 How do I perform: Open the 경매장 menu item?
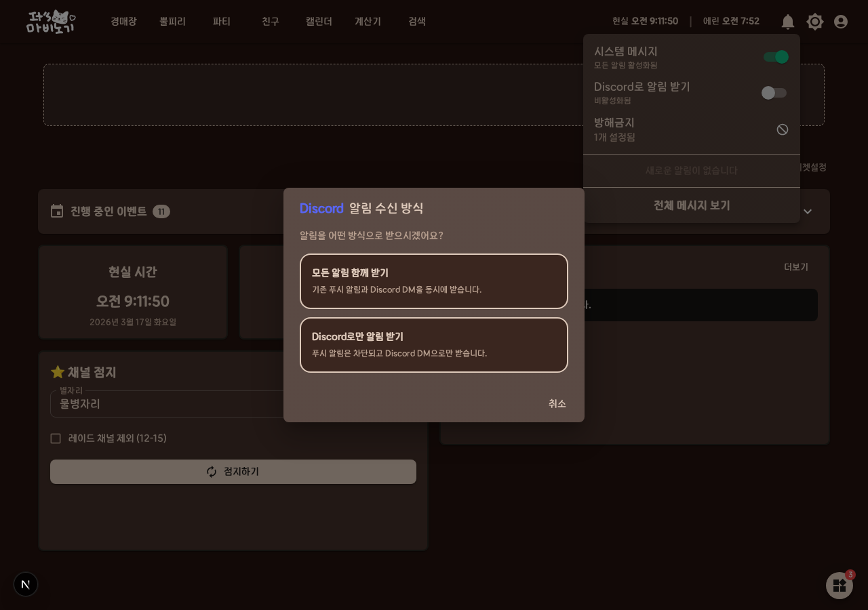(x=123, y=22)
